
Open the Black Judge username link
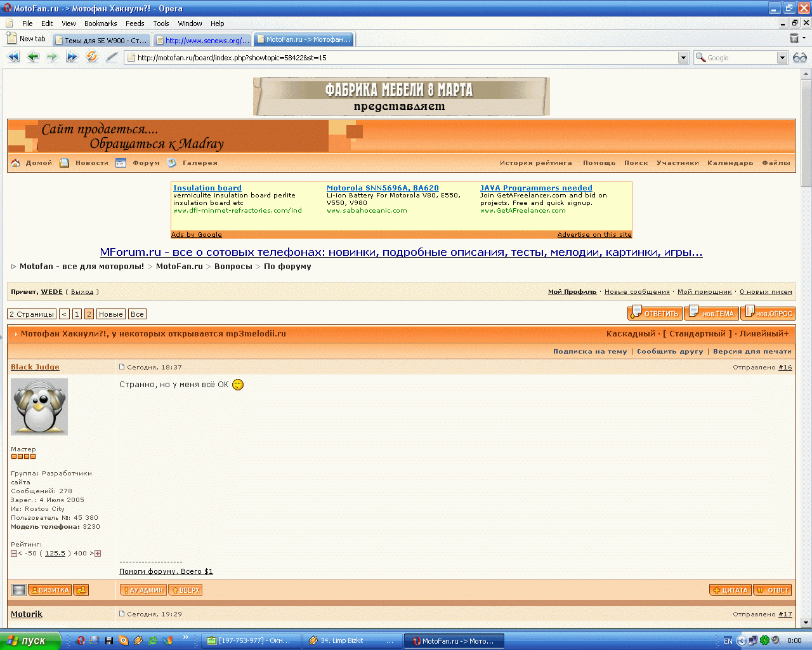coord(35,367)
